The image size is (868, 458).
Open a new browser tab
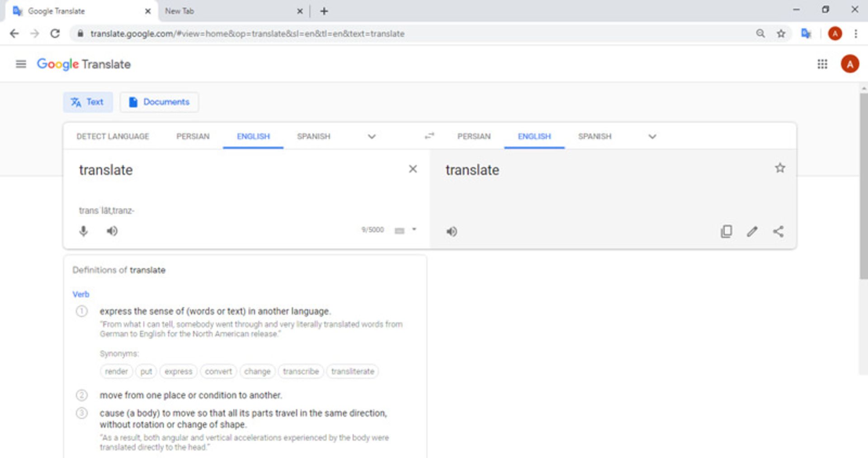pyautogui.click(x=324, y=11)
